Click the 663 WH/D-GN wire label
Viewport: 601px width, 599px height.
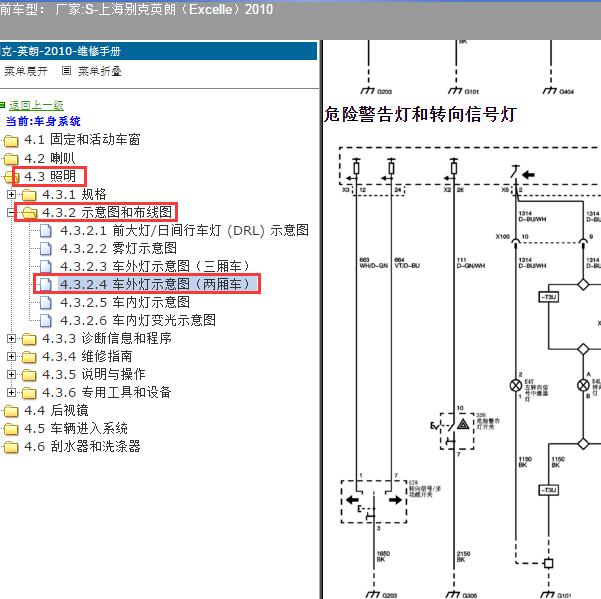374,263
